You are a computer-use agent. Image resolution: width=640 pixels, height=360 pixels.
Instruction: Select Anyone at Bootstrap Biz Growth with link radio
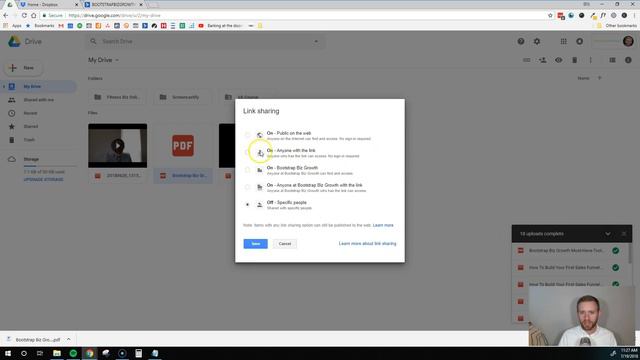click(x=247, y=187)
